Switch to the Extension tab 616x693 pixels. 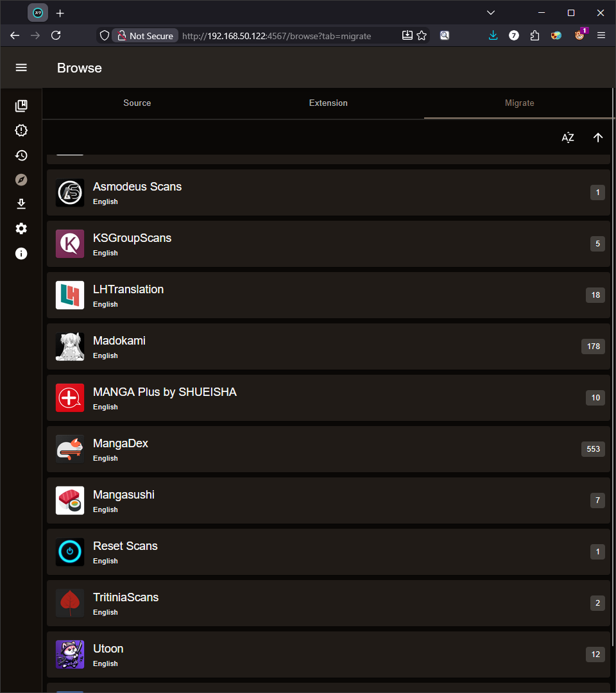[329, 103]
